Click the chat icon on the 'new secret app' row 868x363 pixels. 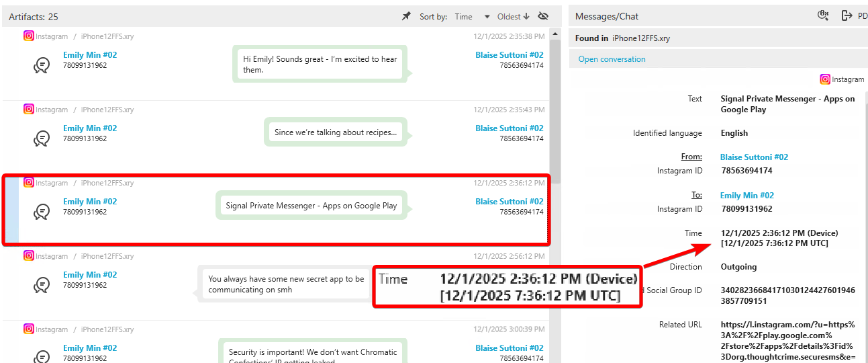click(42, 285)
